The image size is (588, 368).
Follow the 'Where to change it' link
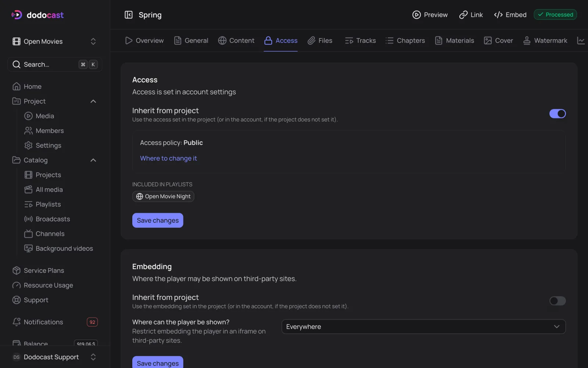168,158
